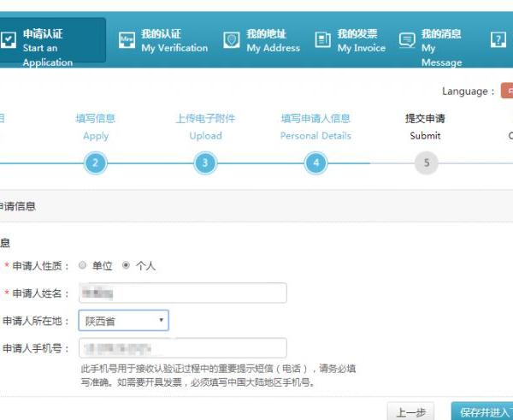Click the My Address location pin icon

point(232,40)
